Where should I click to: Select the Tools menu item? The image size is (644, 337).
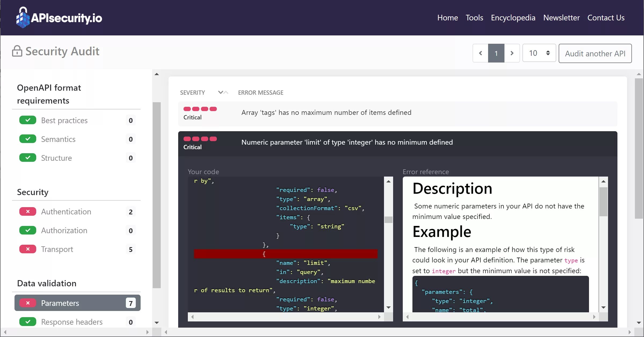474,17
